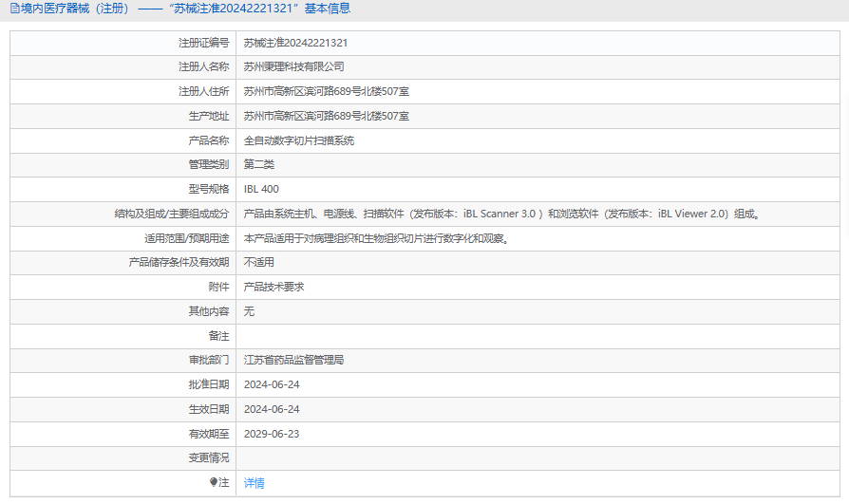
Task: Open the 详情 link
Action: coord(254,483)
